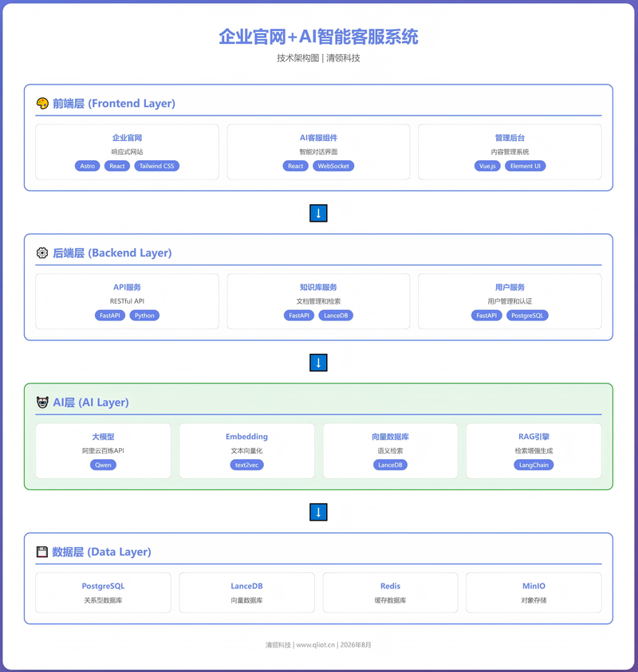Screen dimensions: 638x672
Task: Click the FastAPI tag in the 用户服务 card
Action: click(486, 316)
